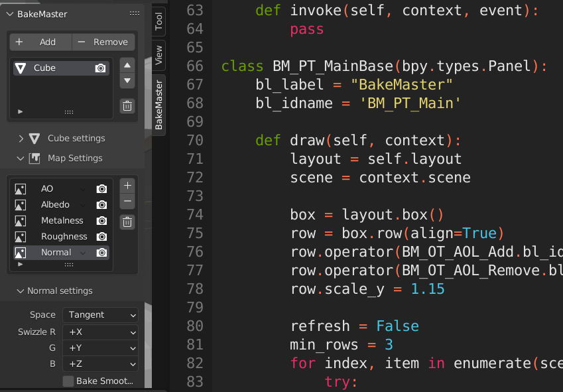This screenshot has width=563, height=392.
Task: Click the Cube settings mesh icon
Action: click(x=34, y=138)
